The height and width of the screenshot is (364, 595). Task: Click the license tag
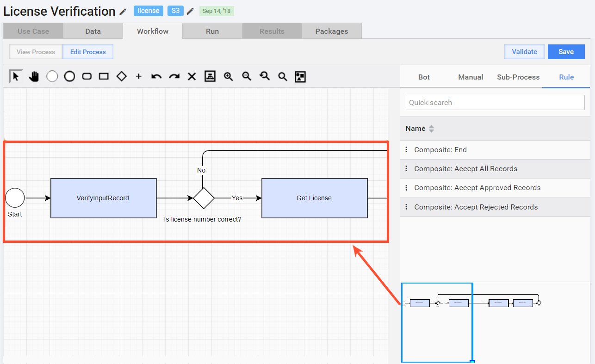click(x=149, y=11)
